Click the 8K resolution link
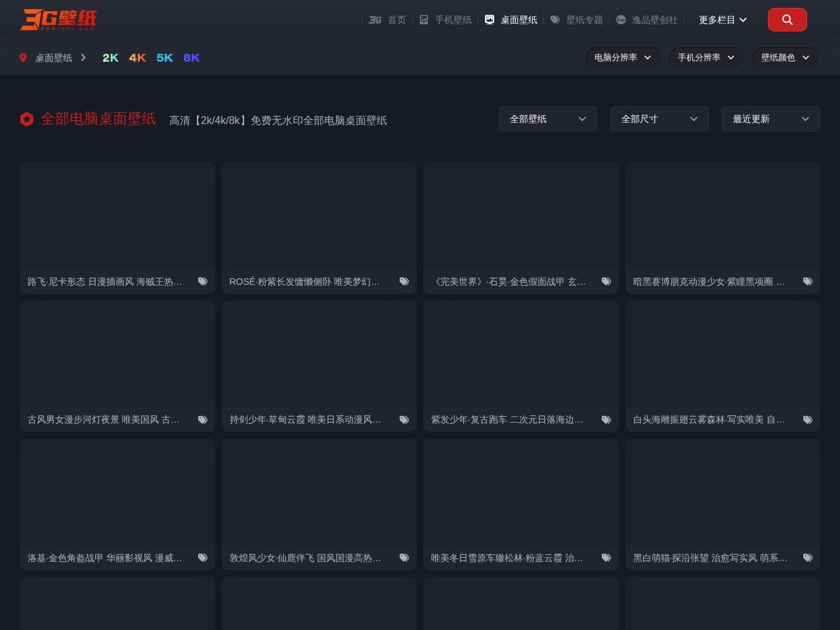 [191, 58]
